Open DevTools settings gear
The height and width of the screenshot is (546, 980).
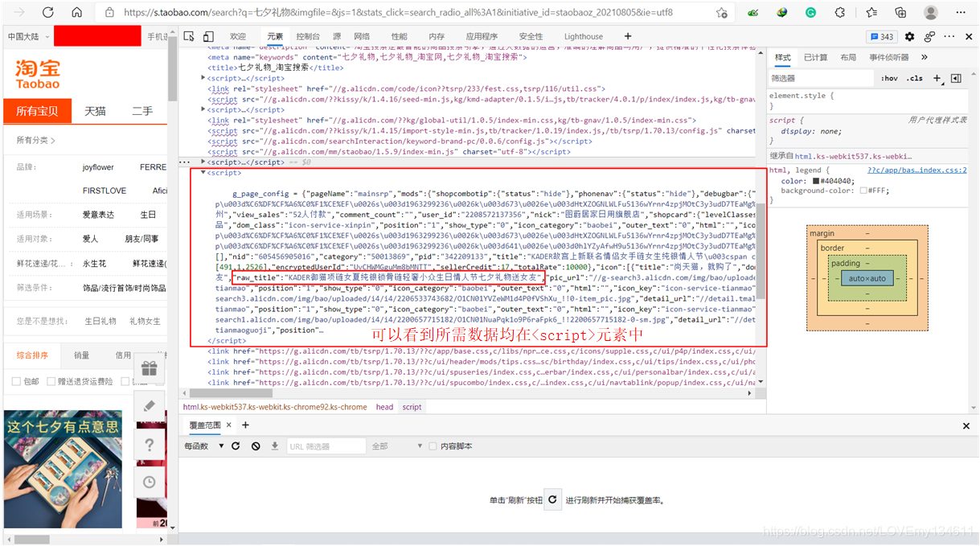pos(910,36)
